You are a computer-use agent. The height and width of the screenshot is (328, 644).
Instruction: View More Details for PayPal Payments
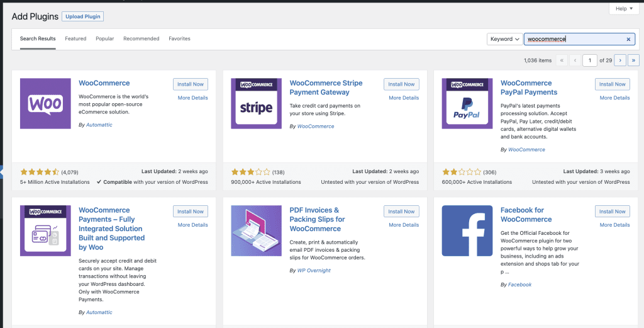(614, 98)
